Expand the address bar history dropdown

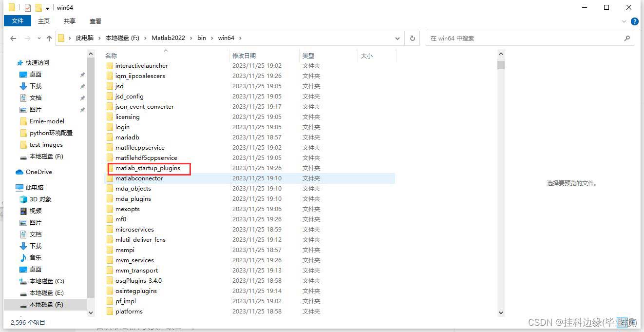click(x=398, y=38)
